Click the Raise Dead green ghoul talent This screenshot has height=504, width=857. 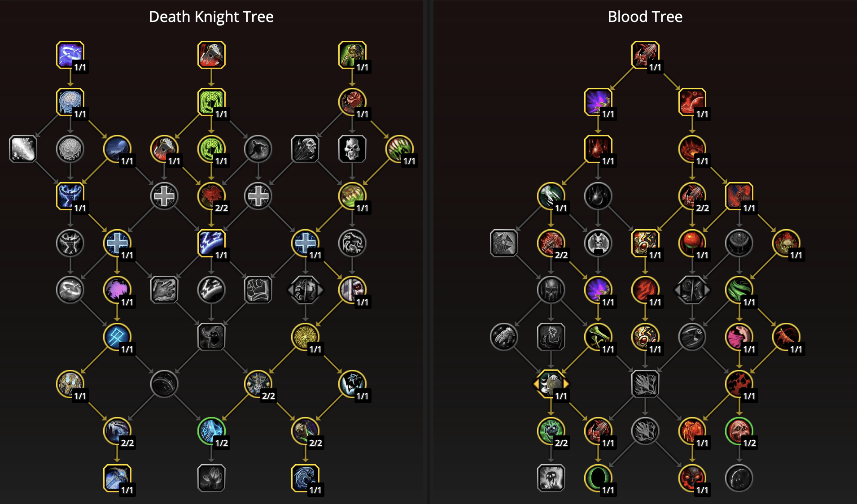(352, 55)
